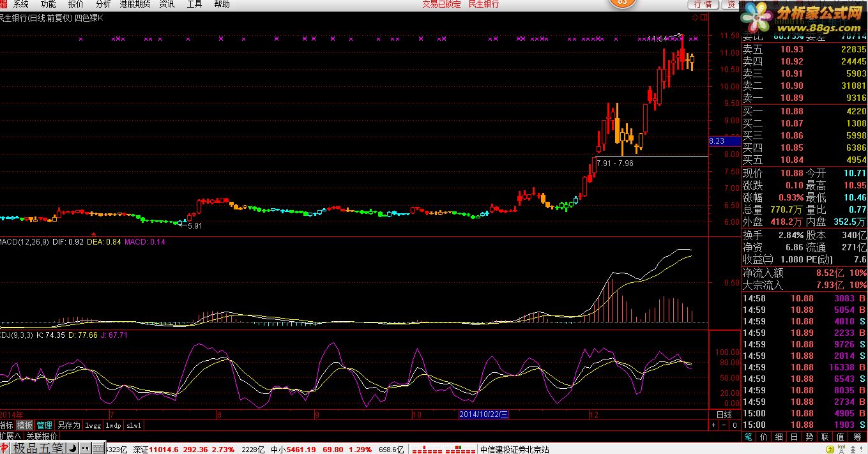Screen dimensions: 868x454
Task: Click the 买一 10.88 order row
Action: pyautogui.click(x=804, y=111)
